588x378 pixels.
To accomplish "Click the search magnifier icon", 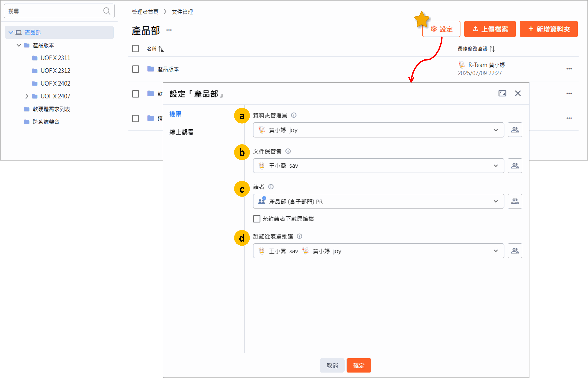I will (x=107, y=11).
